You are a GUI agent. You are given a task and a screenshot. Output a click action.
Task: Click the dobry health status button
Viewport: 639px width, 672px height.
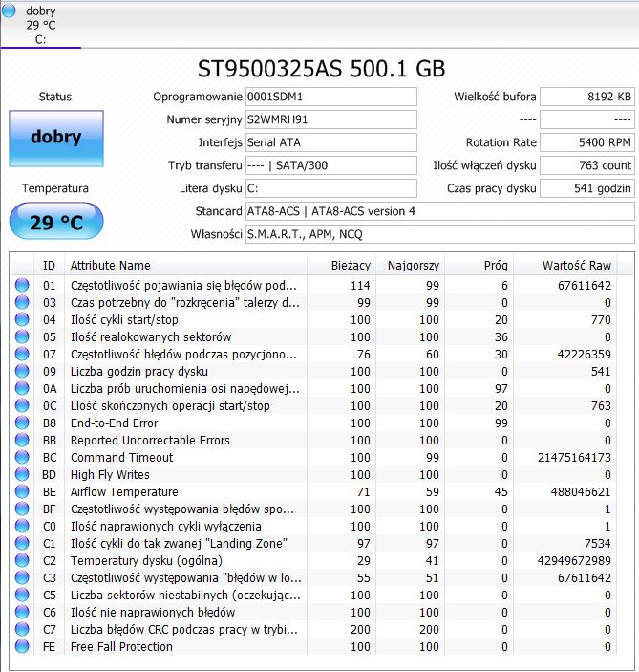[x=56, y=138]
